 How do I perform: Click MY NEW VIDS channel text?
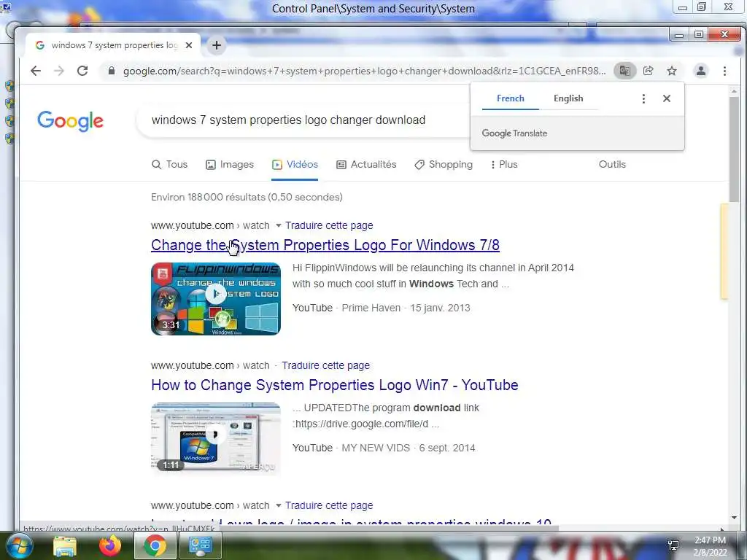tap(376, 448)
